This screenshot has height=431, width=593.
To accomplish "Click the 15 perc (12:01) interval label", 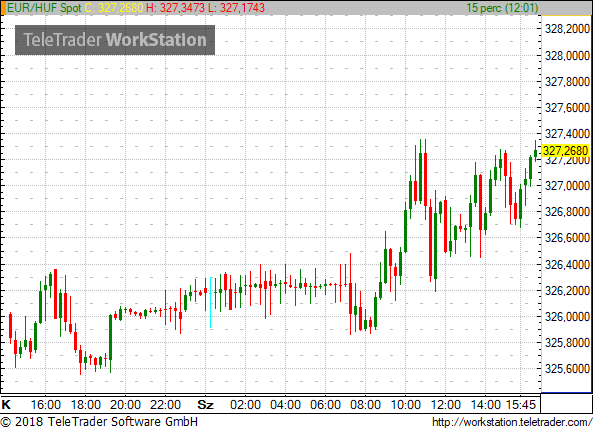I will point(502,8).
